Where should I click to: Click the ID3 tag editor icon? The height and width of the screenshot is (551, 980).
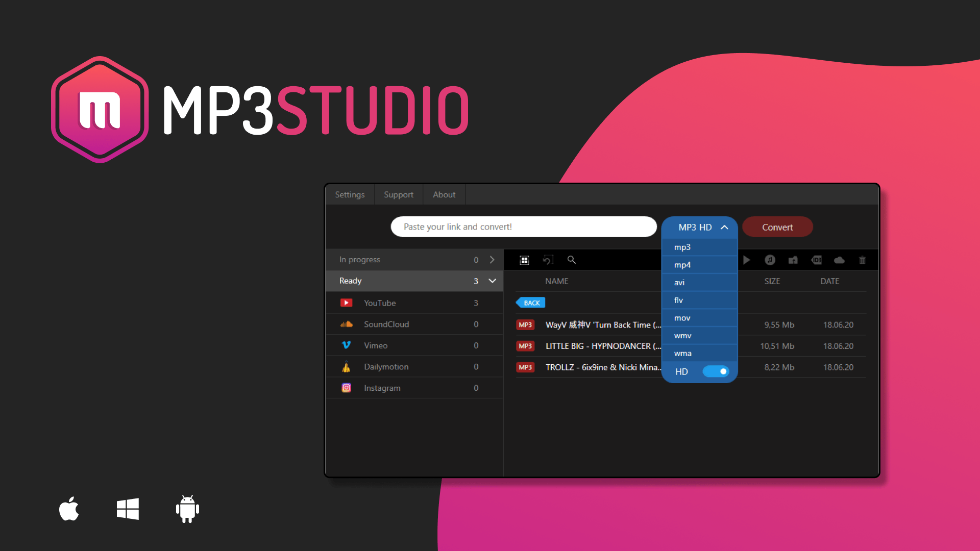(816, 260)
